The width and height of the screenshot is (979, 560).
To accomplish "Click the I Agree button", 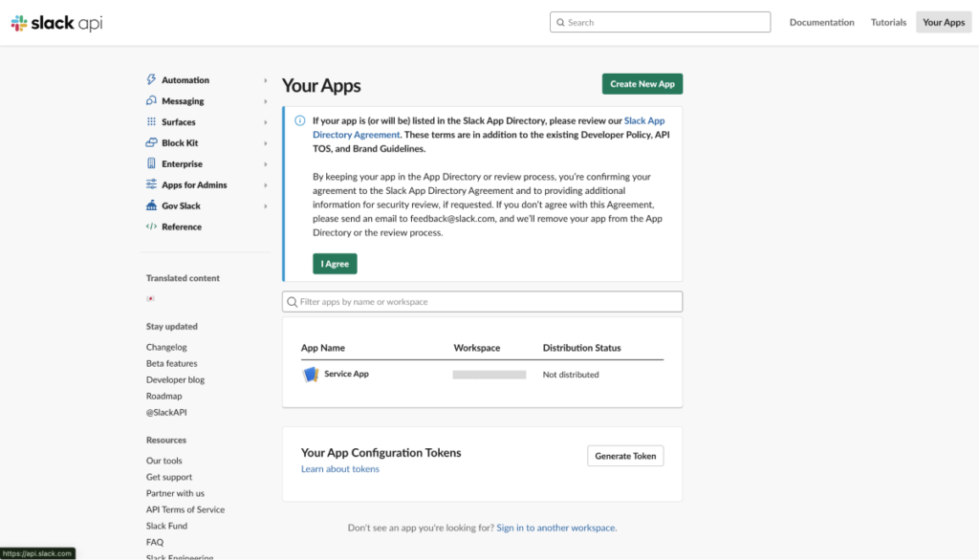I will click(335, 264).
